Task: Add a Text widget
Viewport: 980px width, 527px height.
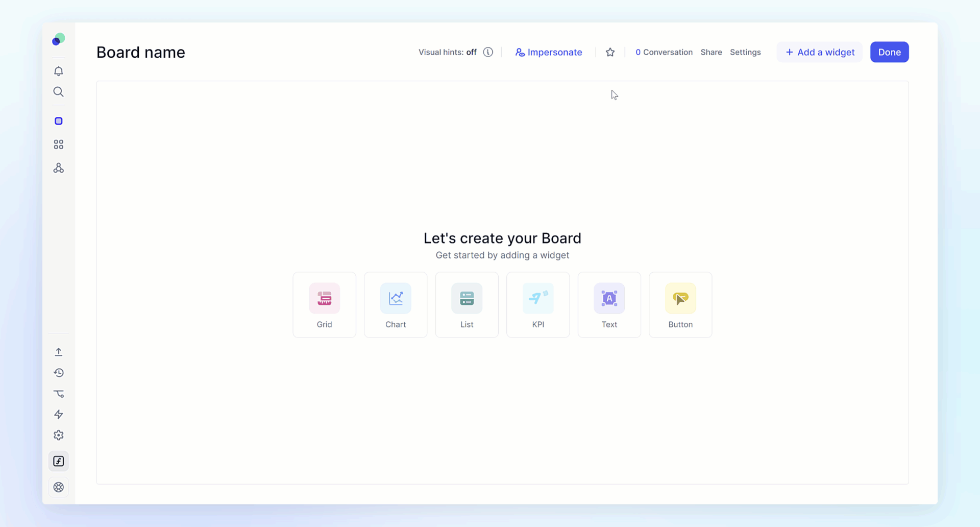Action: coord(609,305)
